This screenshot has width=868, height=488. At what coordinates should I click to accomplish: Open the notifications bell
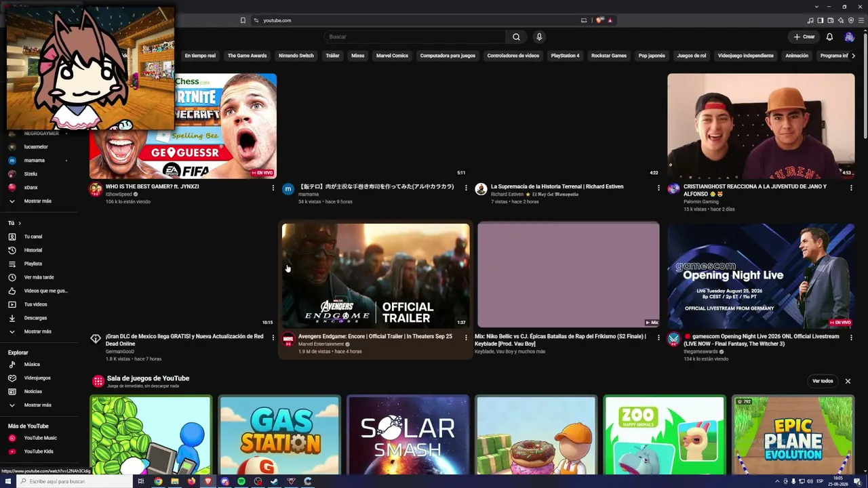pos(829,37)
